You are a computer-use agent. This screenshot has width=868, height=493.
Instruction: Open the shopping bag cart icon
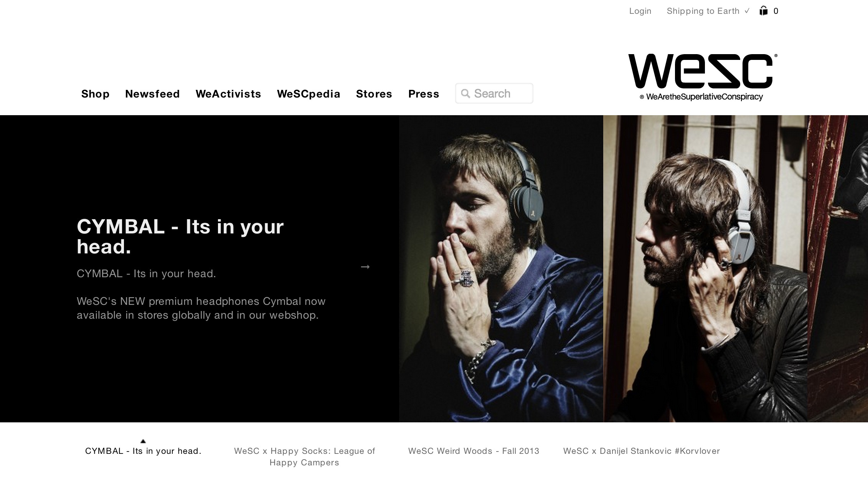click(764, 11)
